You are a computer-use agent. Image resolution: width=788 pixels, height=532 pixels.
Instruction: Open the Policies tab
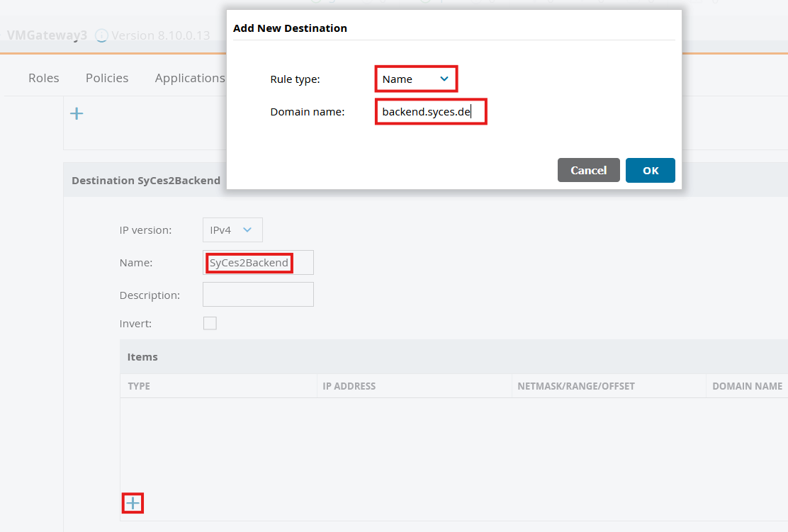coord(107,78)
